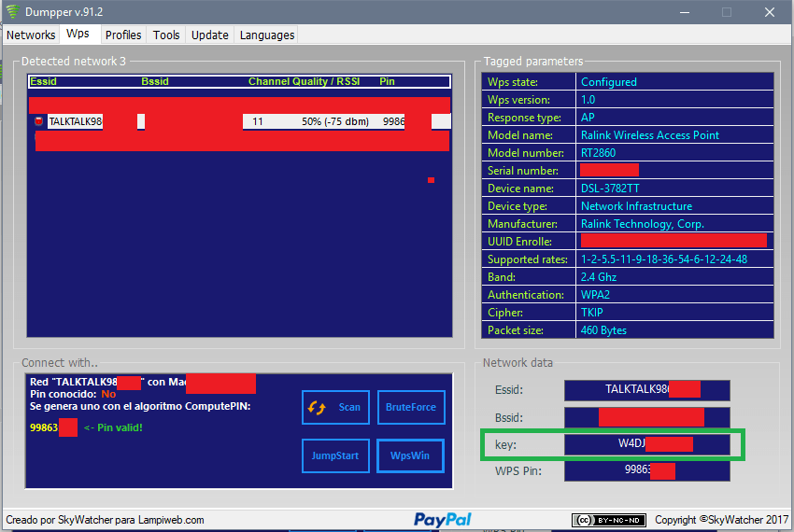Click the Authentication value WPA2
794x532 pixels.
(x=595, y=295)
